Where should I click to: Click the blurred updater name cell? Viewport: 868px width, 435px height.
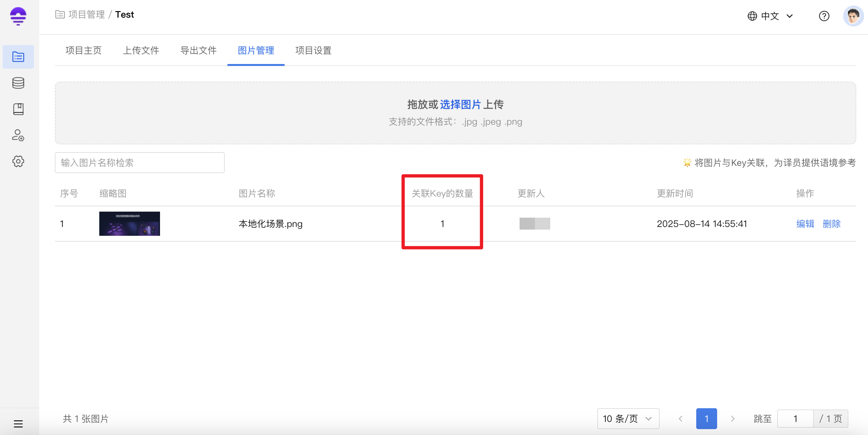tap(534, 224)
